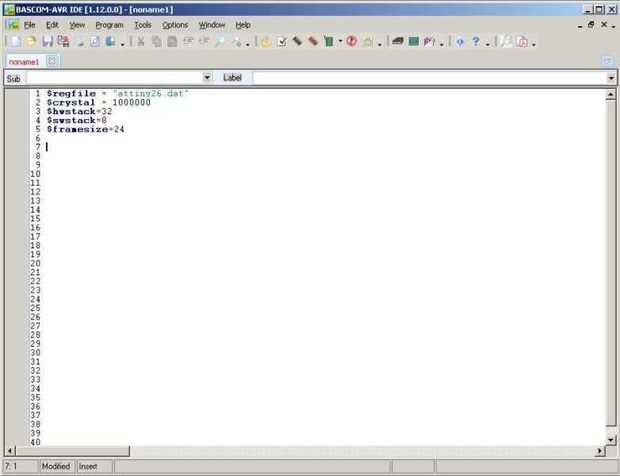Click the green LCD designer icon
620x476 pixels.
414,41
